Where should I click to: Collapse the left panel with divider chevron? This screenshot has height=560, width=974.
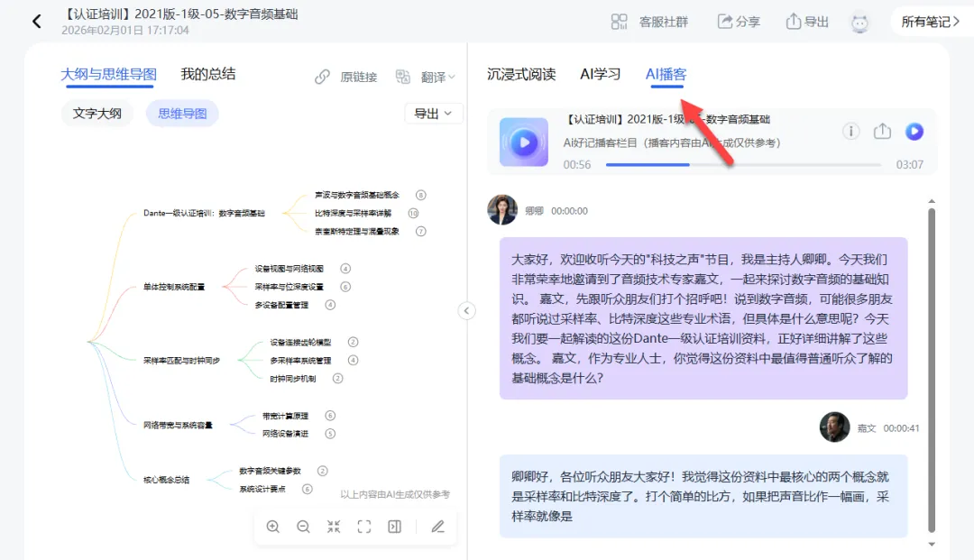[466, 310]
